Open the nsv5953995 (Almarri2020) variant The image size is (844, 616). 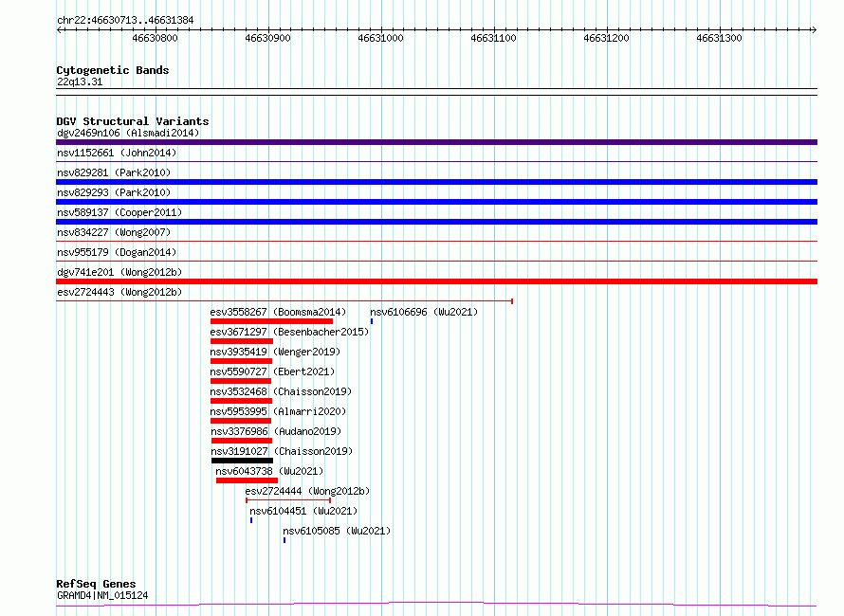click(x=278, y=411)
